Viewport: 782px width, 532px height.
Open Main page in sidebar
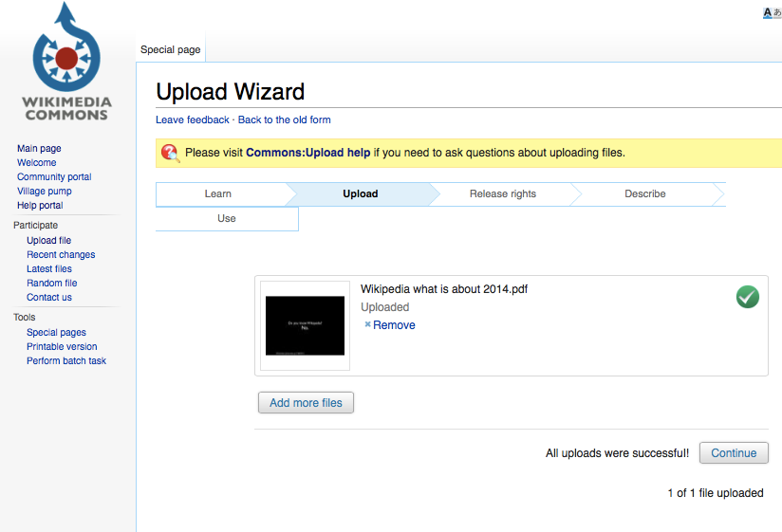[x=39, y=149]
